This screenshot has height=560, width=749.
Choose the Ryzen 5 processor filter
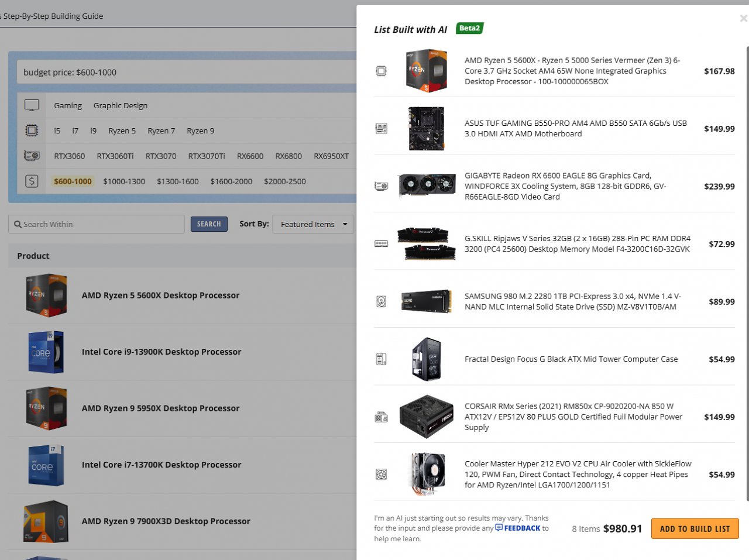(122, 130)
